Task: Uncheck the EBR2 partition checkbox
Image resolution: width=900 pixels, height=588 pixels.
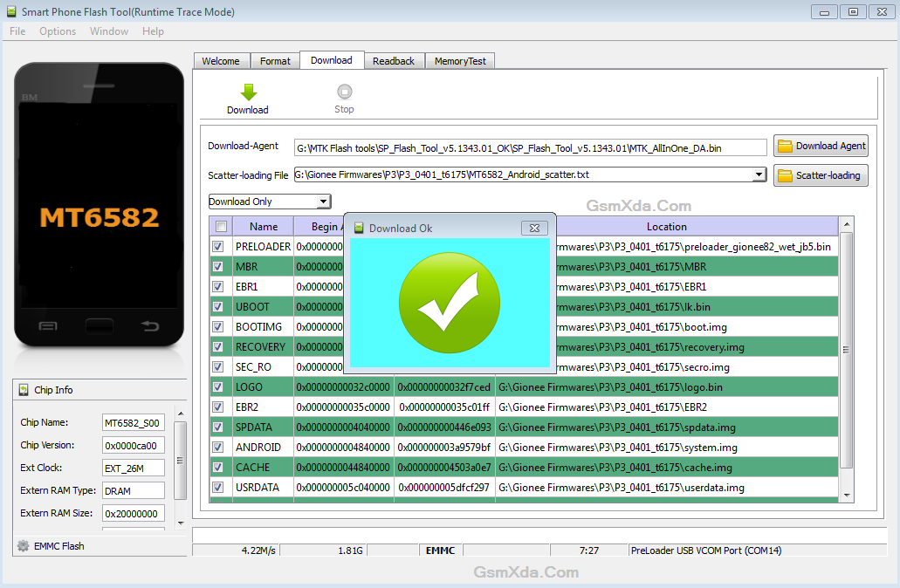Action: (x=218, y=407)
